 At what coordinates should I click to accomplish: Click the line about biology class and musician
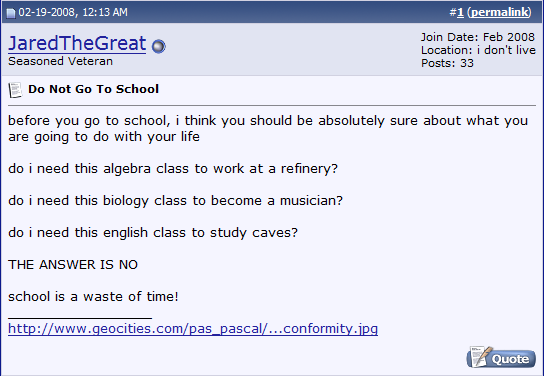pos(175,201)
